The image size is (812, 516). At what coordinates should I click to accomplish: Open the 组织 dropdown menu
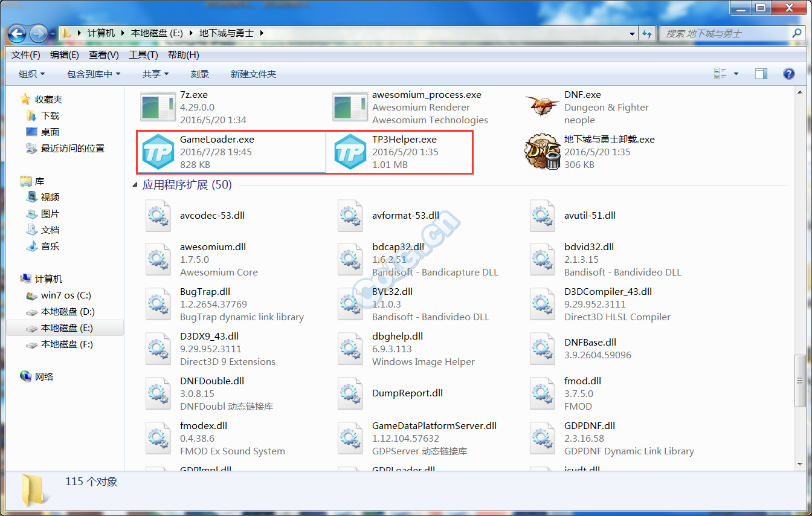[32, 74]
